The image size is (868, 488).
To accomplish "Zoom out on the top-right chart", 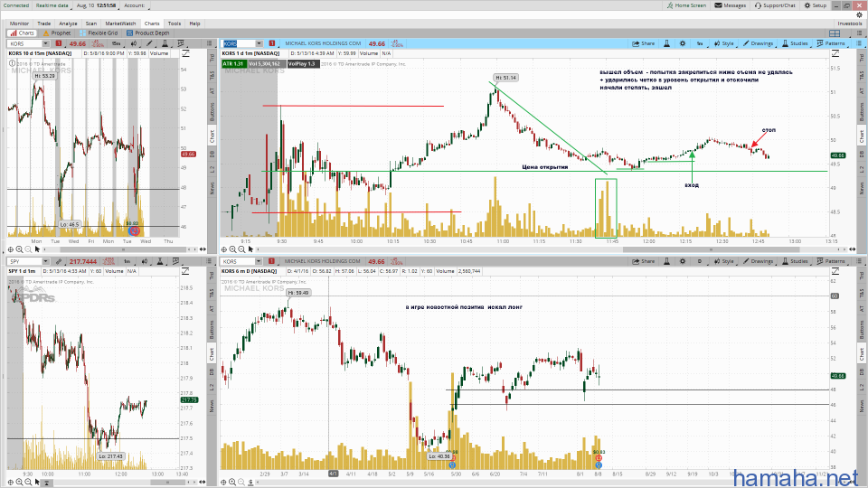I will click(x=241, y=249).
